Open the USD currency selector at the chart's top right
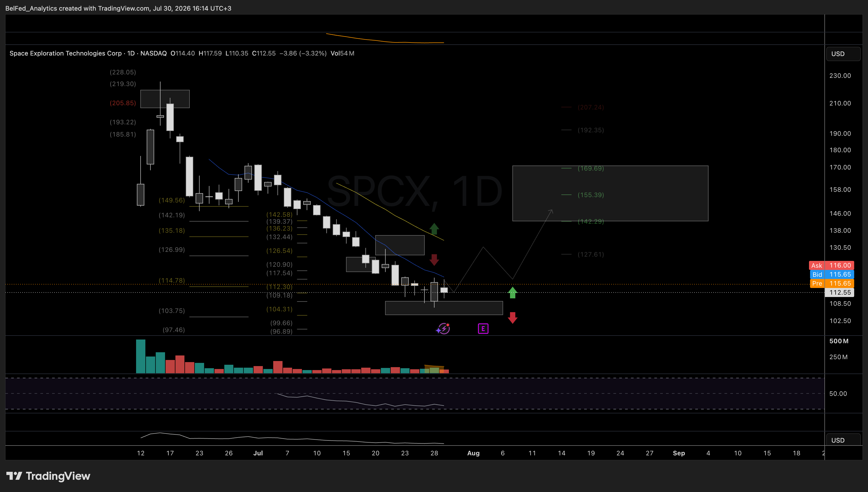 (x=843, y=54)
